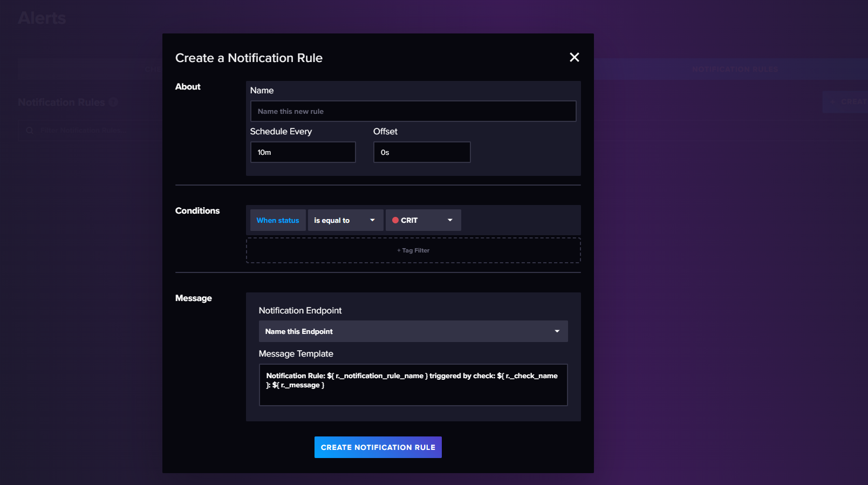Image resolution: width=868 pixels, height=485 pixels.
Task: Add a tag filter to conditions
Action: coord(413,250)
